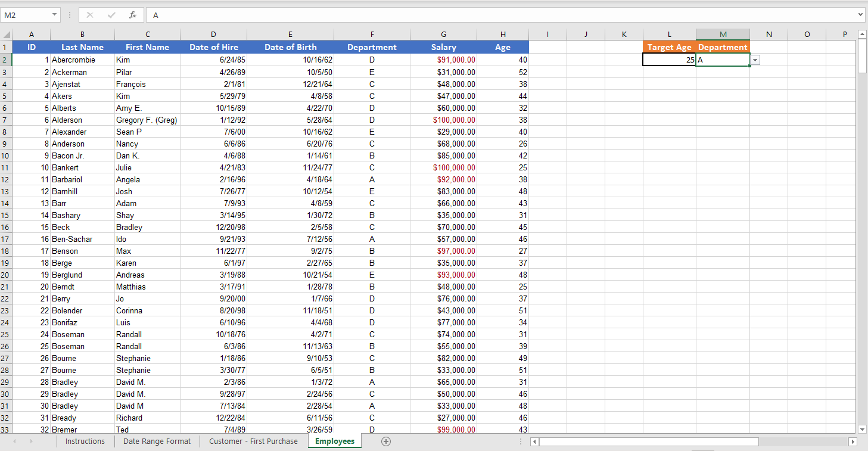Click the vertical dots separator near Name Box
The image size is (868, 451).
[x=70, y=15]
